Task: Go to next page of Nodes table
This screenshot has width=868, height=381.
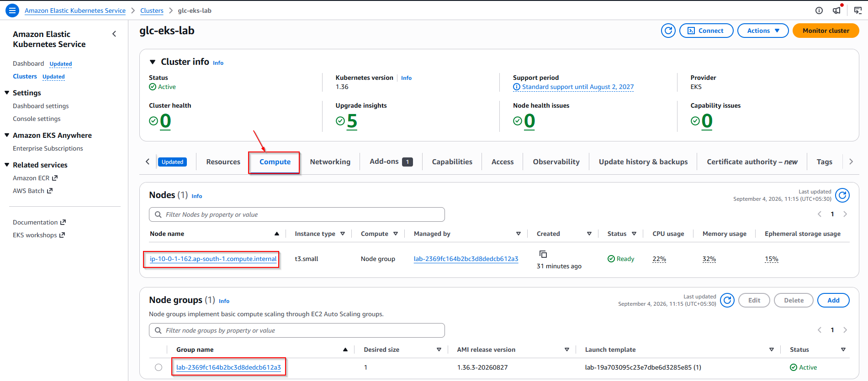Action: 845,214
